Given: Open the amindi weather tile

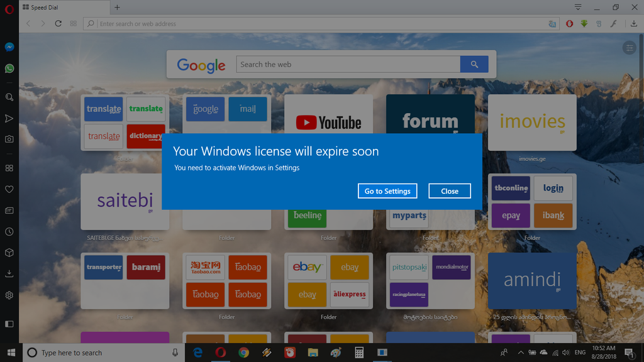Looking at the screenshot, I should click(x=532, y=281).
